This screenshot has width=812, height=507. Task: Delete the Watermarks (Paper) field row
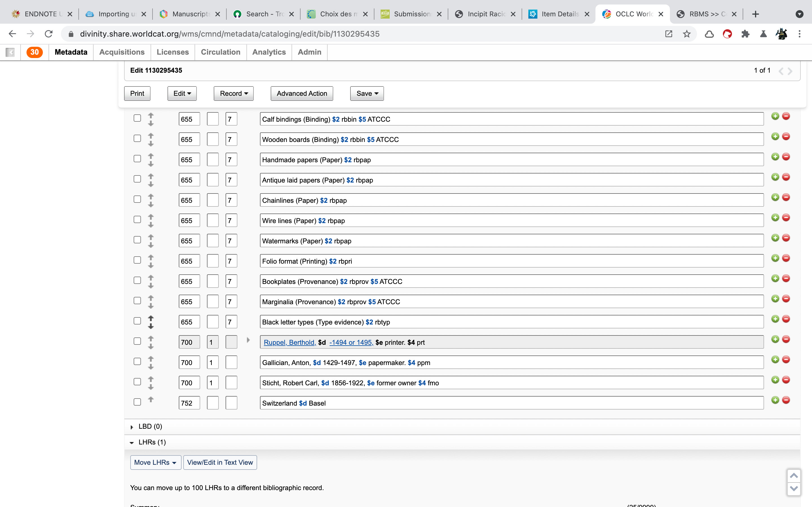[x=786, y=238]
